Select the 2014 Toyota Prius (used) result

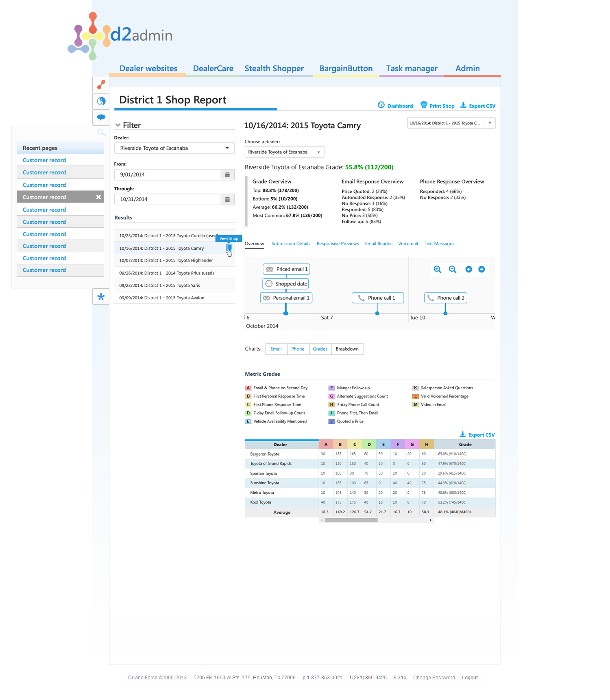(x=174, y=273)
